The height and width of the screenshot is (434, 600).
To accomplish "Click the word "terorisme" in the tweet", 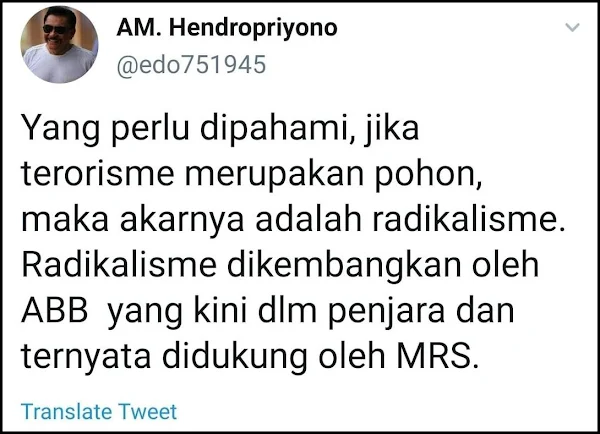I will 98,173.
